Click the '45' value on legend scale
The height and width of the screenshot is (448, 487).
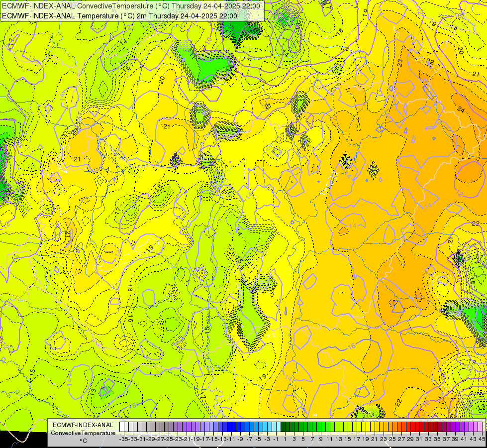click(482, 439)
